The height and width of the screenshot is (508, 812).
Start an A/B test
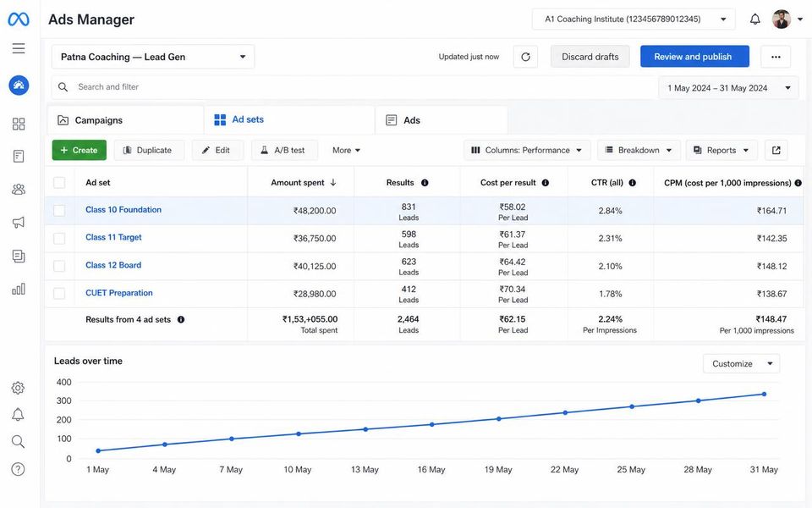pos(284,151)
